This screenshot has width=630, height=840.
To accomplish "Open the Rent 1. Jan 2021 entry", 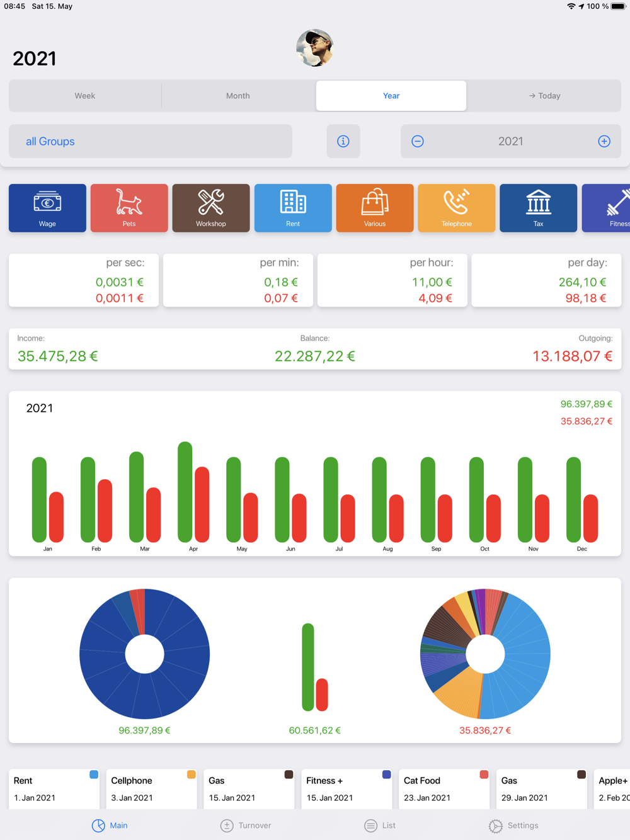I will [x=54, y=789].
